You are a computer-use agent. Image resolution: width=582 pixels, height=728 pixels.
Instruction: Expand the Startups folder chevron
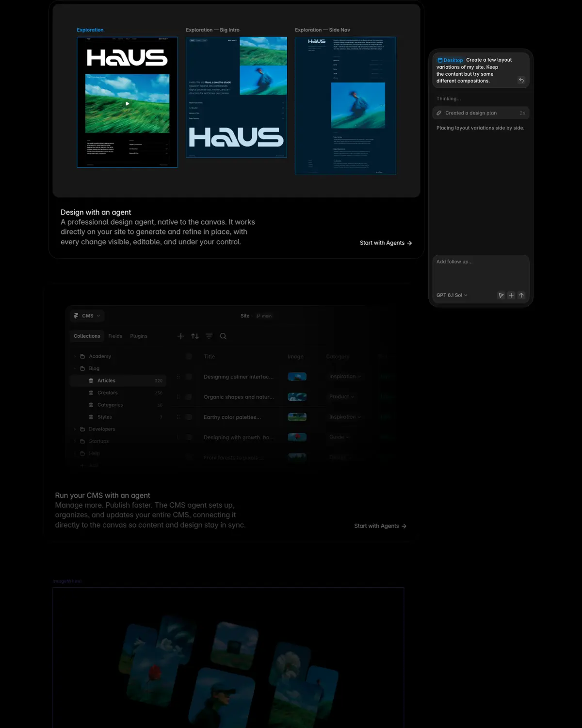(75, 441)
